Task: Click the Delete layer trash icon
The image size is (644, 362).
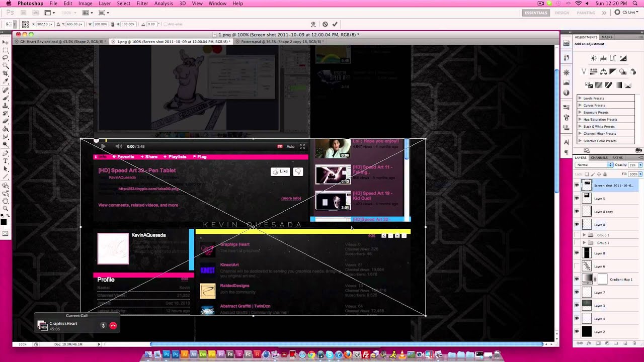Action: [635, 343]
